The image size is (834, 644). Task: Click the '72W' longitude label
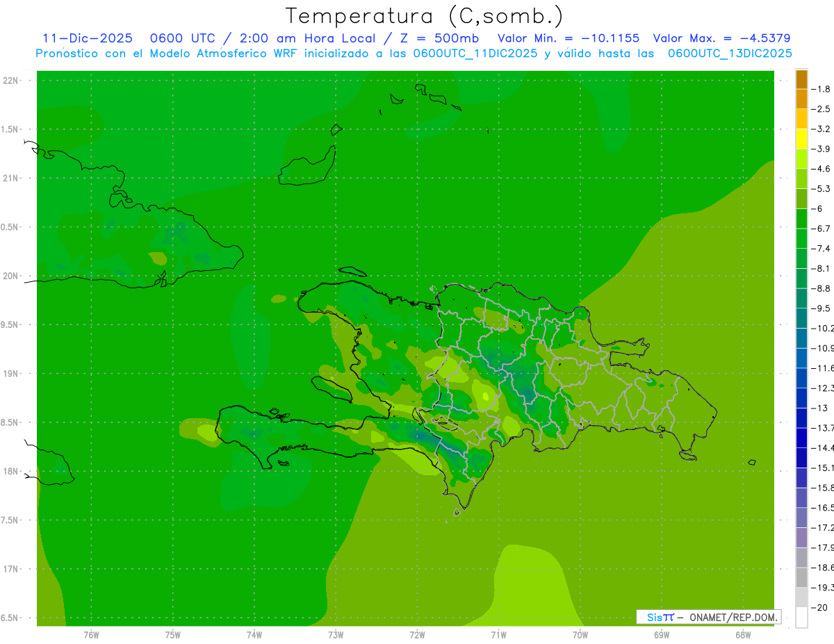pos(417,634)
